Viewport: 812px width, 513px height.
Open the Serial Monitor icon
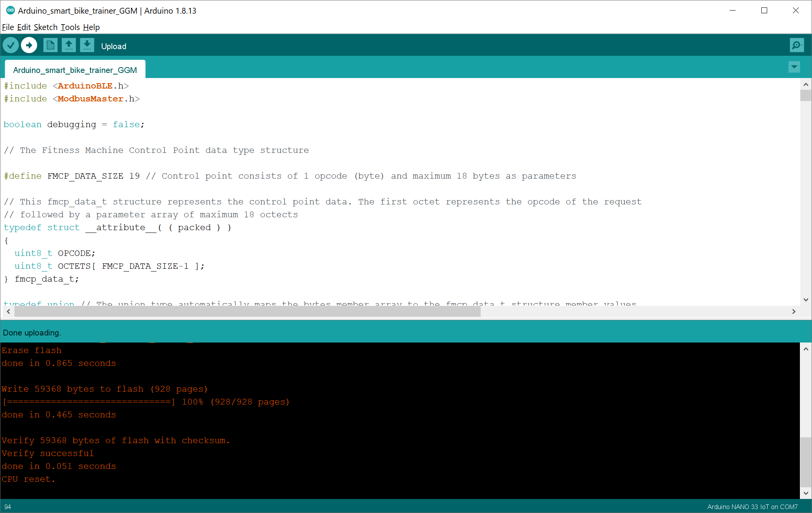coord(797,45)
